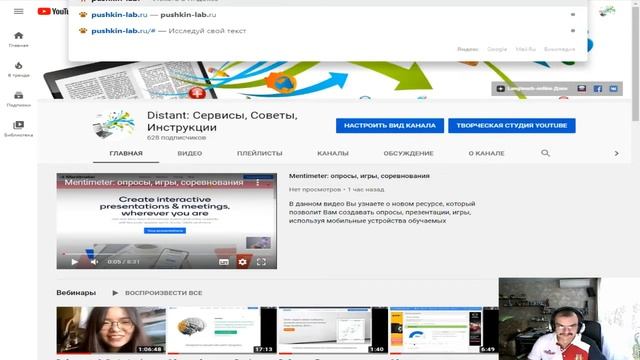Open the three-dot menu on video player
This screenshot has width=640, height=360.
coord(258,182)
